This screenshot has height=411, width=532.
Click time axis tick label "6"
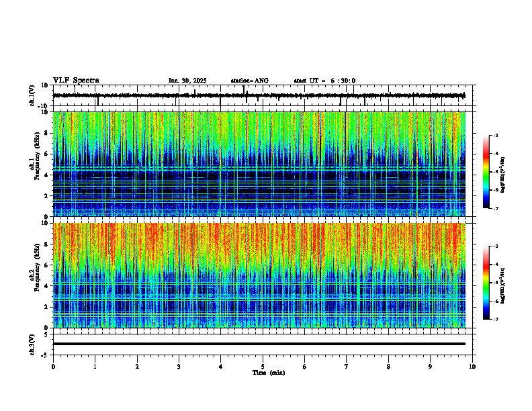coord(305,367)
